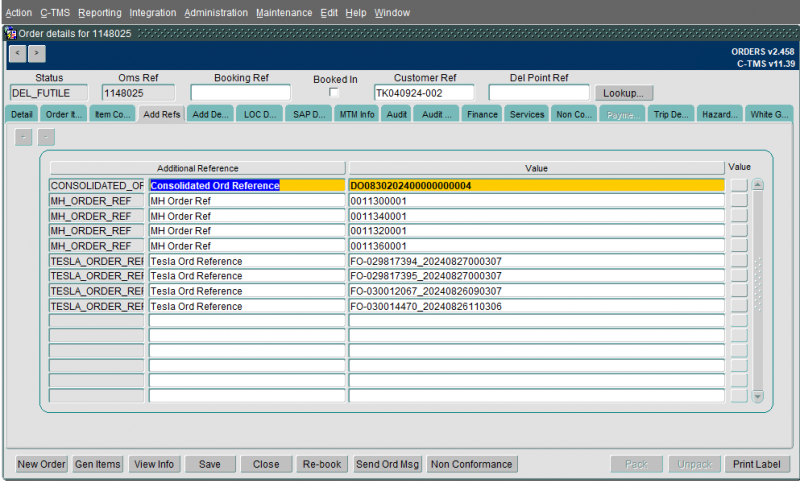Open the Maintenance menu
Viewport: 800px width, 483px height.
point(284,13)
